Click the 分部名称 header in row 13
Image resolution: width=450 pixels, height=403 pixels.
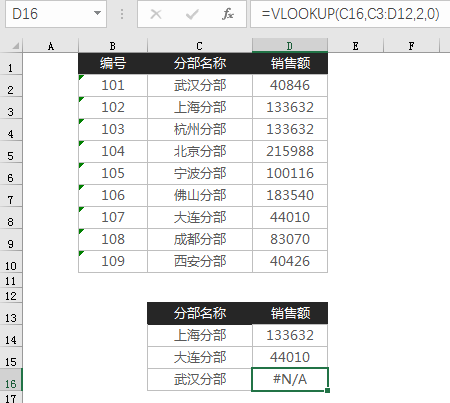200,313
